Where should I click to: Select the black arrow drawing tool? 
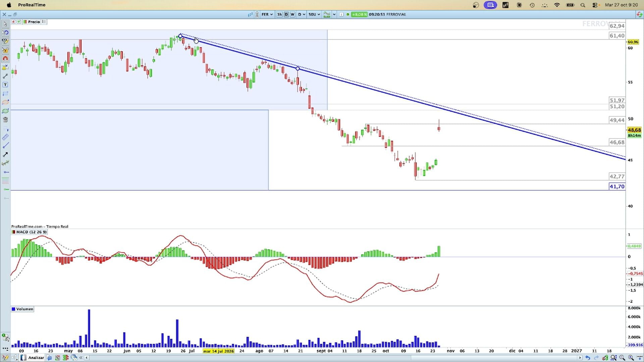(5, 155)
